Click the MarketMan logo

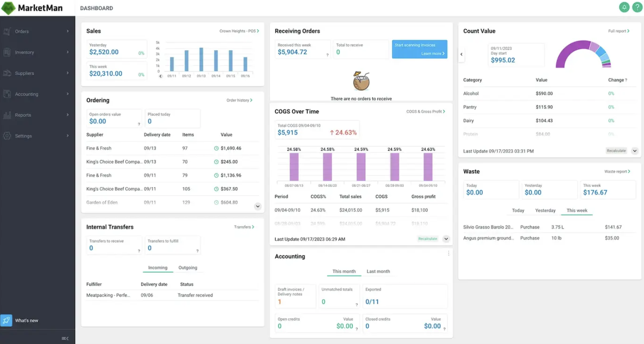(32, 8)
